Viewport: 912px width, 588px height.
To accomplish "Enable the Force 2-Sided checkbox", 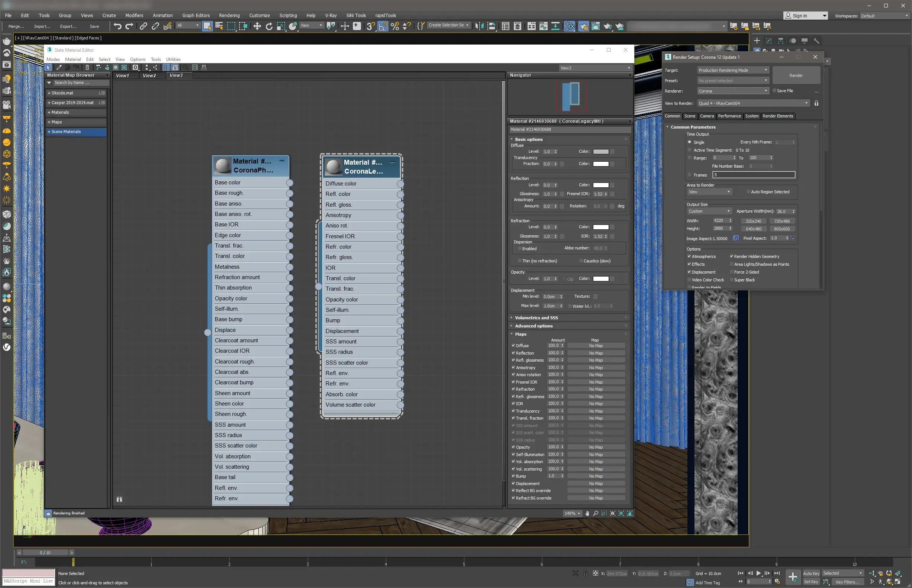I will (732, 272).
